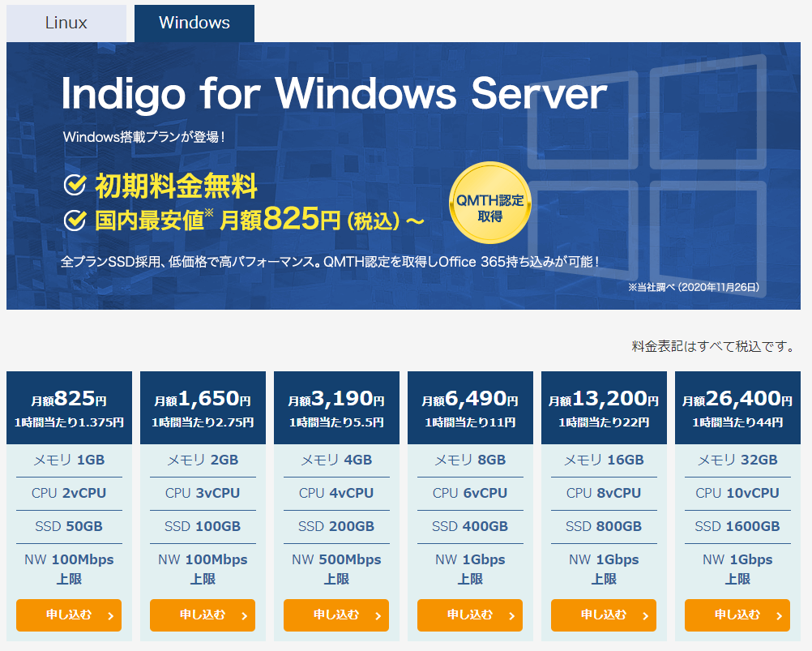Click 月額825円 (税込) banner price text
812x651 pixels.
pos(321,219)
